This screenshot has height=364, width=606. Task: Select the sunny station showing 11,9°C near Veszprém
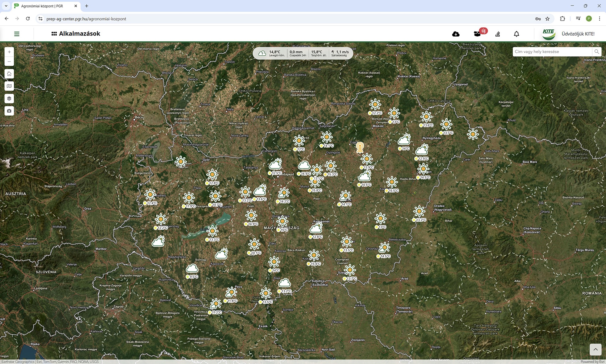pos(189,198)
